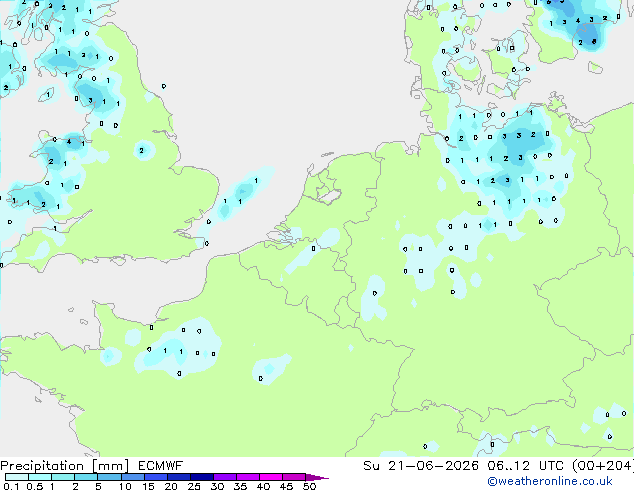Image resolution: width=634 pixels, height=490 pixels.
Task: Click the 45–50 mm legend color swatch
Action: pos(294,477)
